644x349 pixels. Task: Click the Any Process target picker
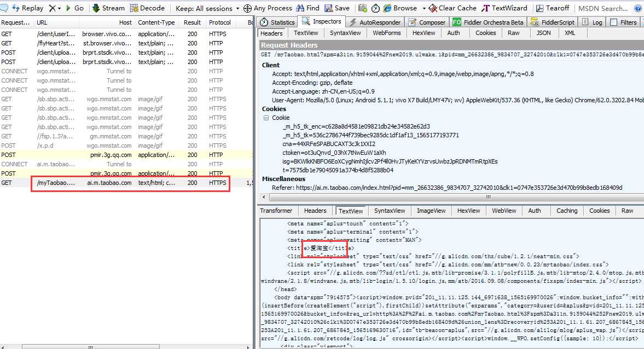[x=268, y=8]
